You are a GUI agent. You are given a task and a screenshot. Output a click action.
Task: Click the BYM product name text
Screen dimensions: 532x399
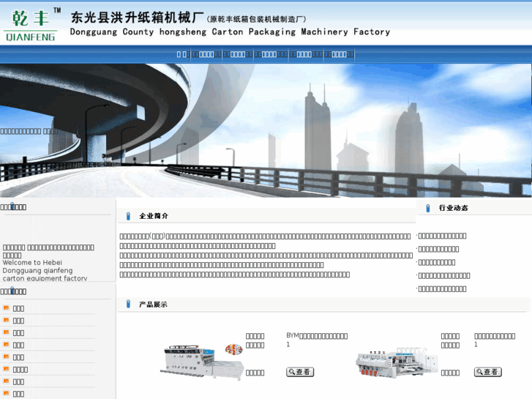click(317, 336)
